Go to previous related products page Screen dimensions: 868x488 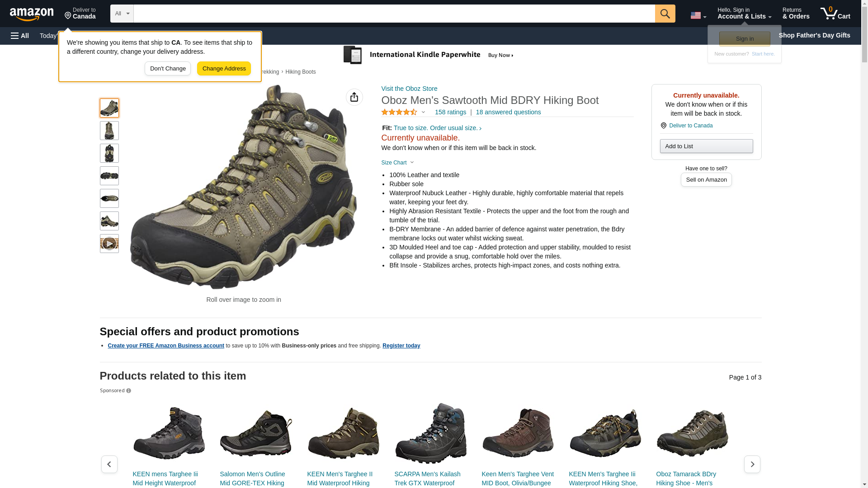[x=109, y=464]
